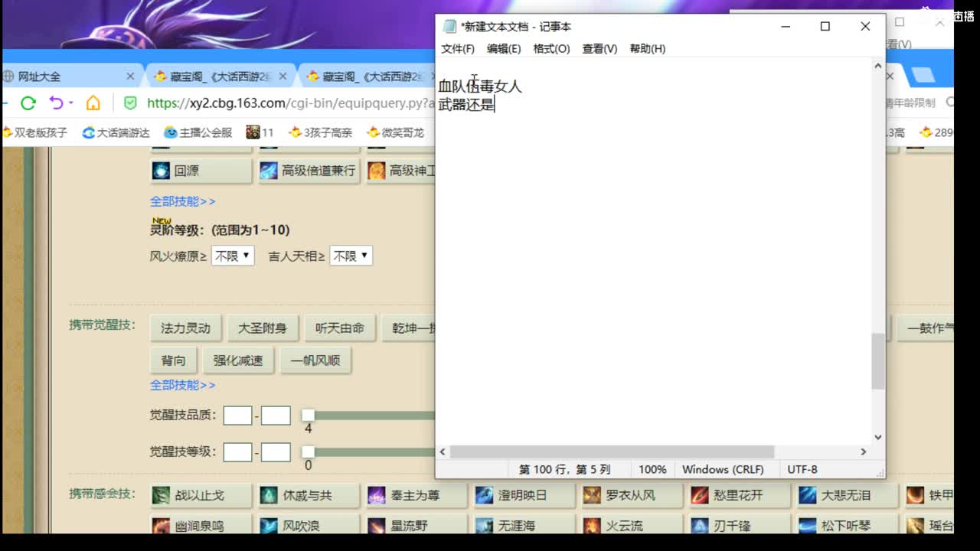Open the browser home page icon
Image resolution: width=980 pixels, height=551 pixels.
93,103
